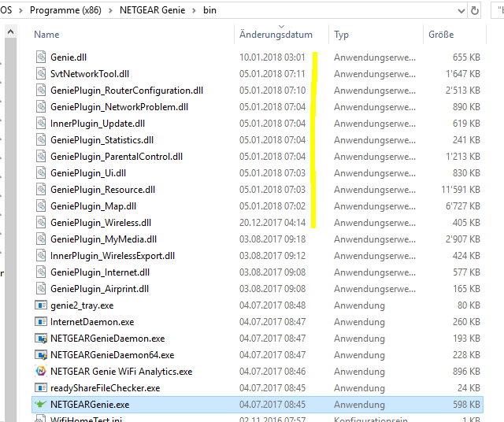
Task: Click the NETGEARGenieDaemon64.exe shield icon
Action: click(x=41, y=355)
